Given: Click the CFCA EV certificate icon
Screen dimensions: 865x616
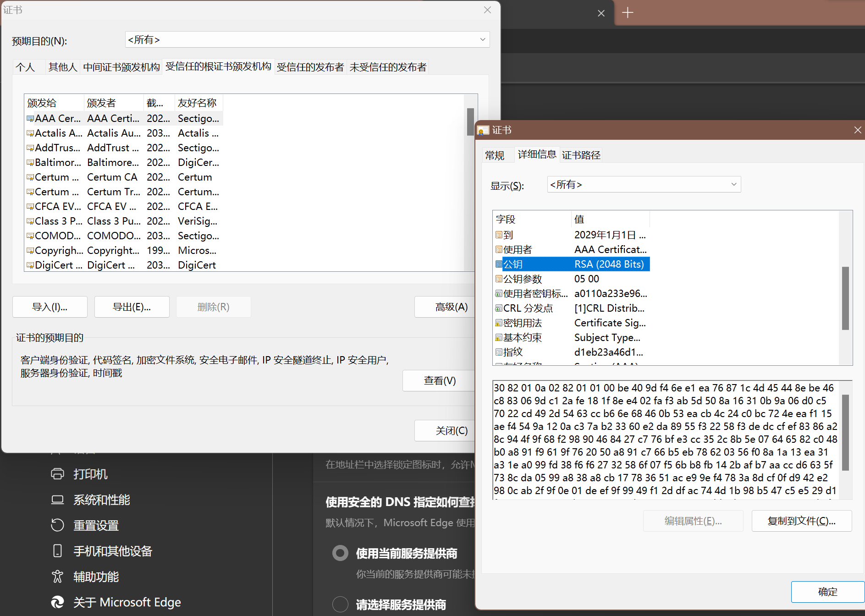Looking at the screenshot, I should (x=30, y=207).
